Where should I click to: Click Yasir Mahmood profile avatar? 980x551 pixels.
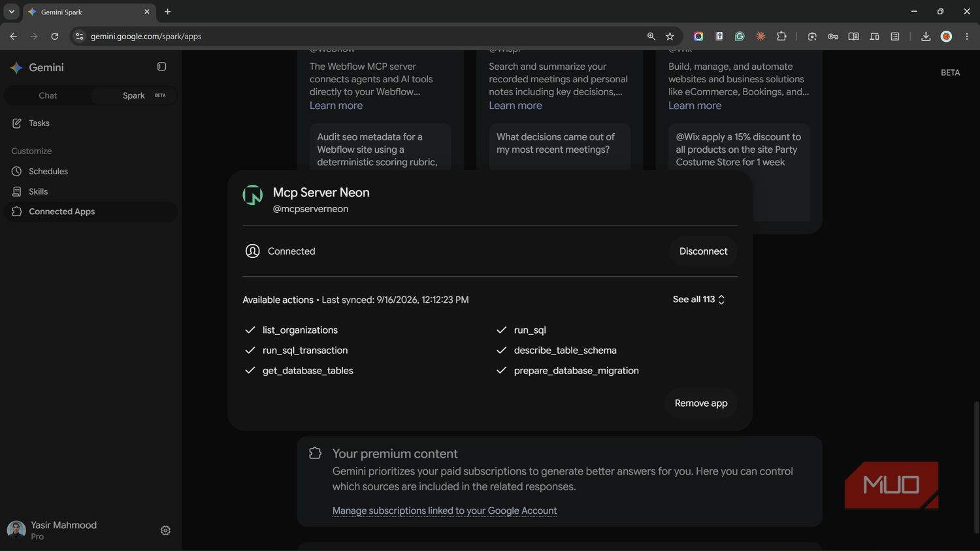(x=16, y=530)
